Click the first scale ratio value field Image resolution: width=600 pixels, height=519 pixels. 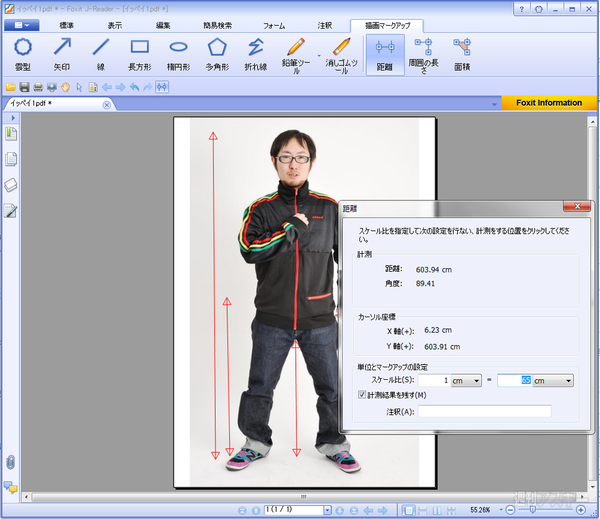click(x=434, y=381)
